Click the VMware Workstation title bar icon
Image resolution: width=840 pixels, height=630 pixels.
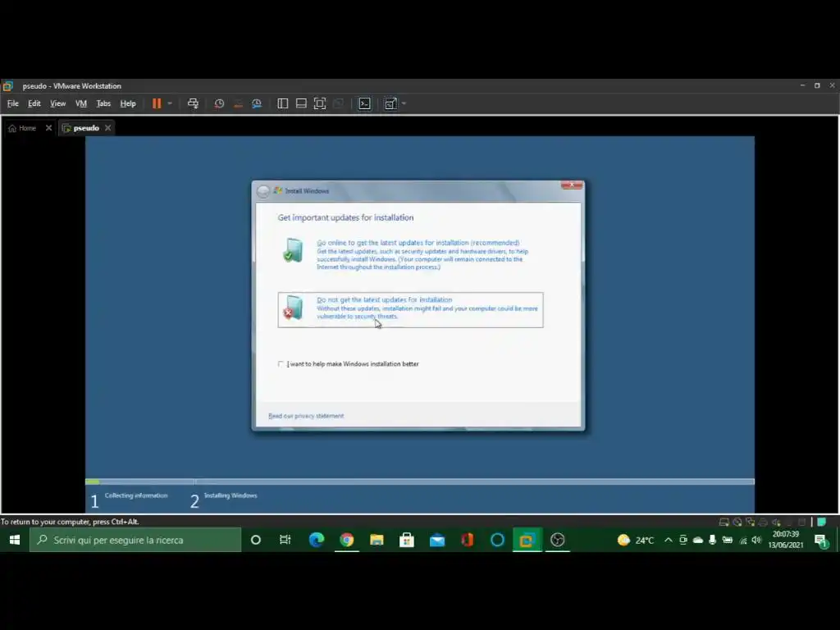pos(7,85)
